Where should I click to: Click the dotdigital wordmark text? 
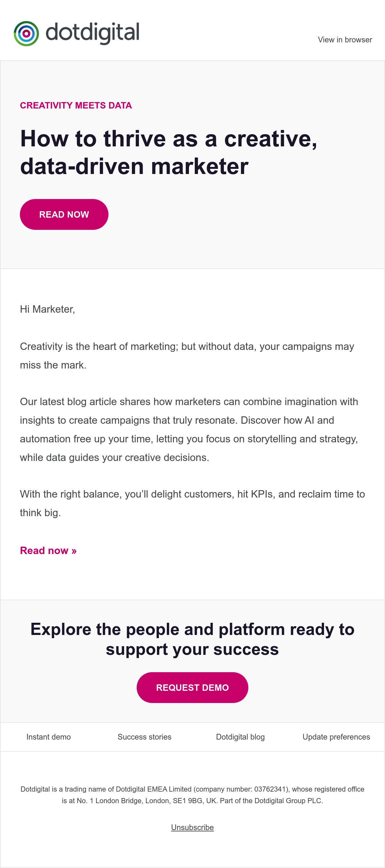(92, 33)
